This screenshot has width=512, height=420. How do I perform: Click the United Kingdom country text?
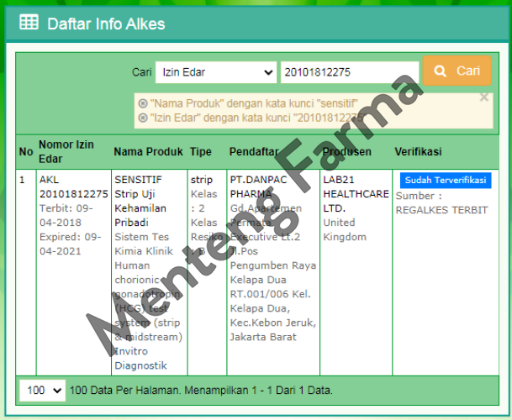pyautogui.click(x=345, y=229)
